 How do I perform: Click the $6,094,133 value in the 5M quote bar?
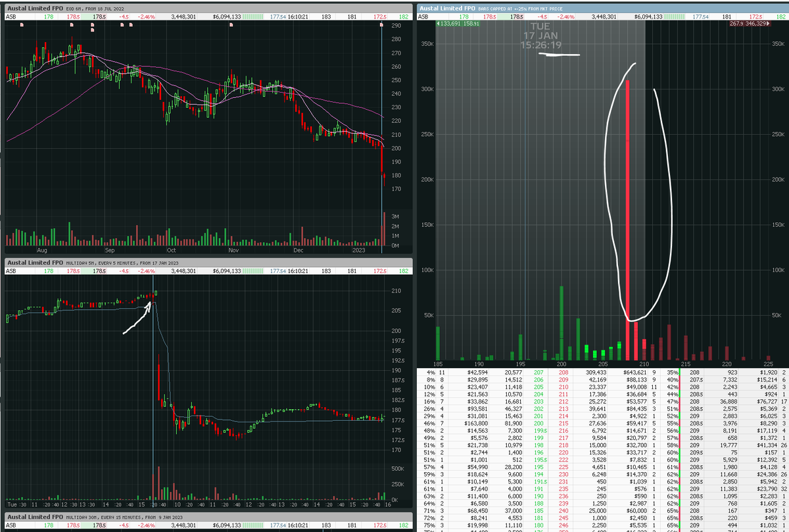tap(227, 270)
